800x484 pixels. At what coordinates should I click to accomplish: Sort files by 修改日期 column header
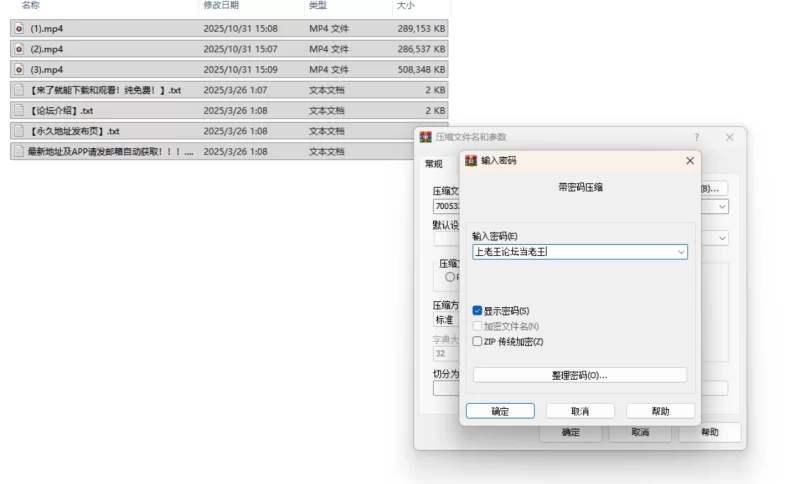pos(220,6)
